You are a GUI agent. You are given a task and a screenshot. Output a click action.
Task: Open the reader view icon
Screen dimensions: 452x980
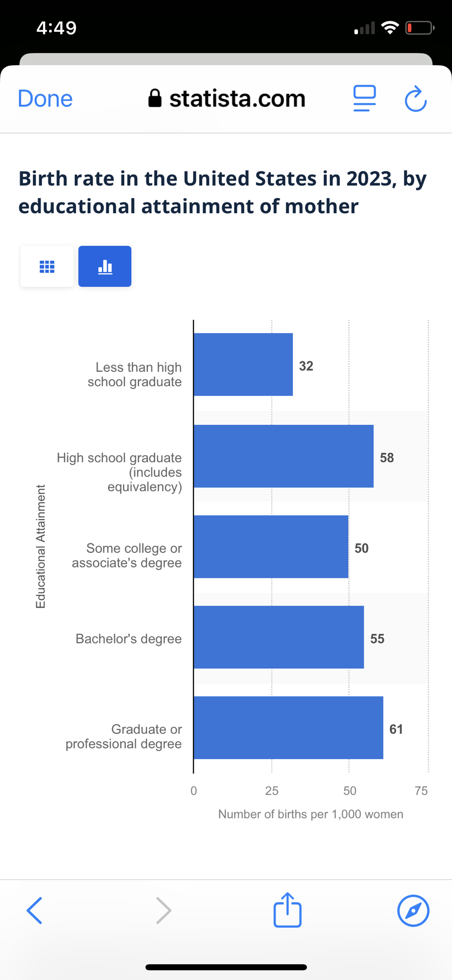coord(364,98)
